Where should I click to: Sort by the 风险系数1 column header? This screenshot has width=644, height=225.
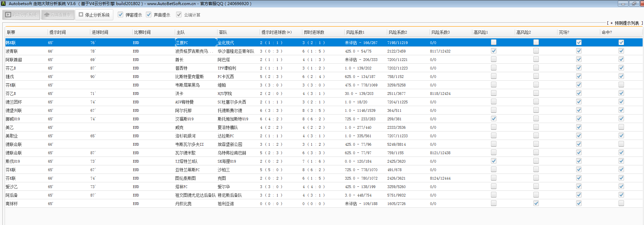(355, 33)
